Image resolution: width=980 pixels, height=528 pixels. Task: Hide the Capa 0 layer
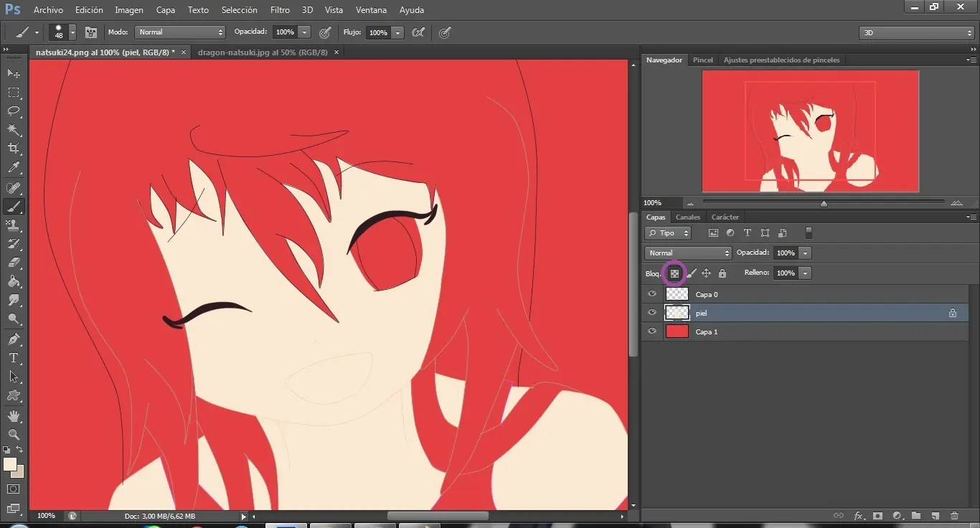click(x=652, y=294)
